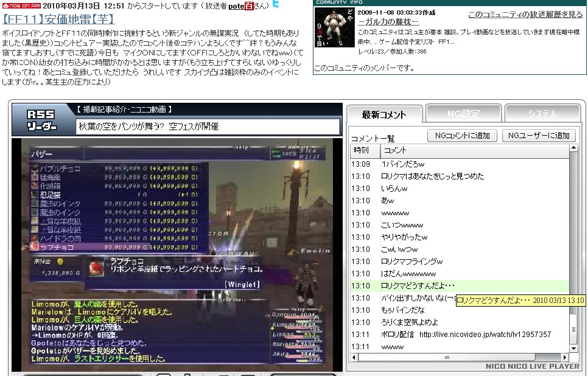The width and height of the screenshot is (588, 376).
Task: Open the 【FF11】安価地雷【芋】 broadcast title link
Action: pyautogui.click(x=58, y=19)
